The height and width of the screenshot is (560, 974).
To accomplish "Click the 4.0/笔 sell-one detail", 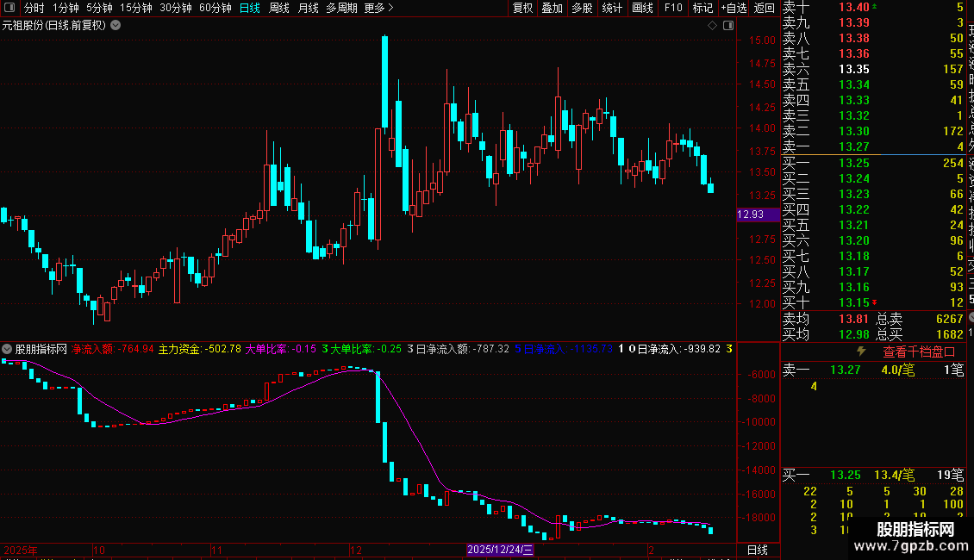I will pyautogui.click(x=897, y=370).
